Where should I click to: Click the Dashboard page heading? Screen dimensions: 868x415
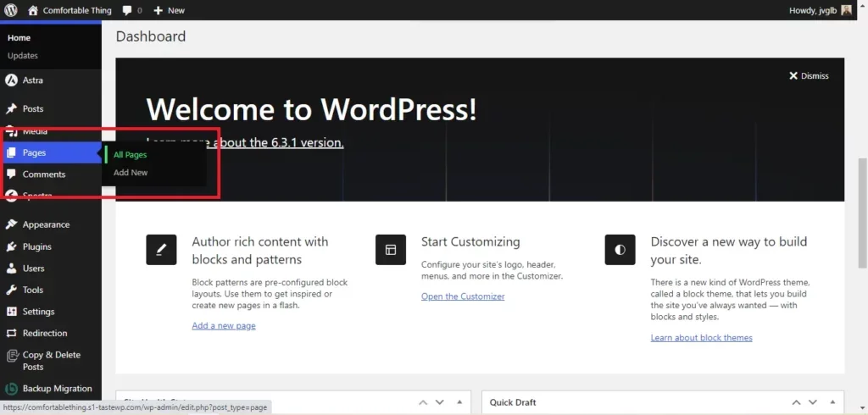pos(151,36)
